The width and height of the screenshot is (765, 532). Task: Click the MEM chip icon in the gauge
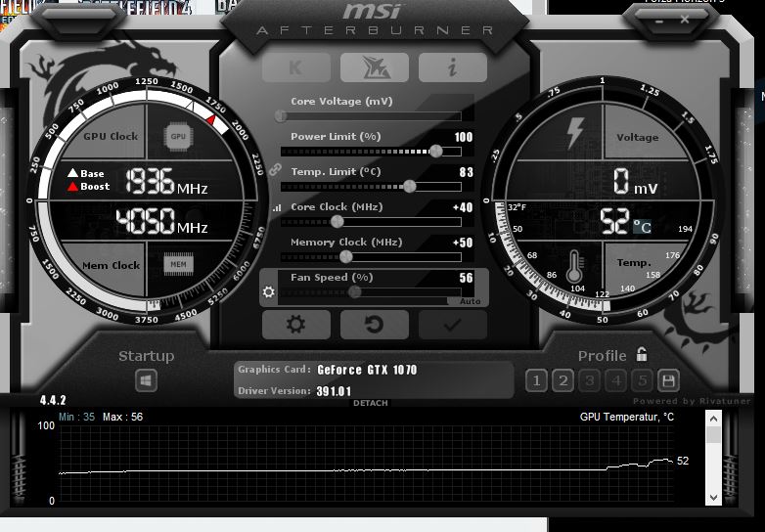click(x=178, y=264)
